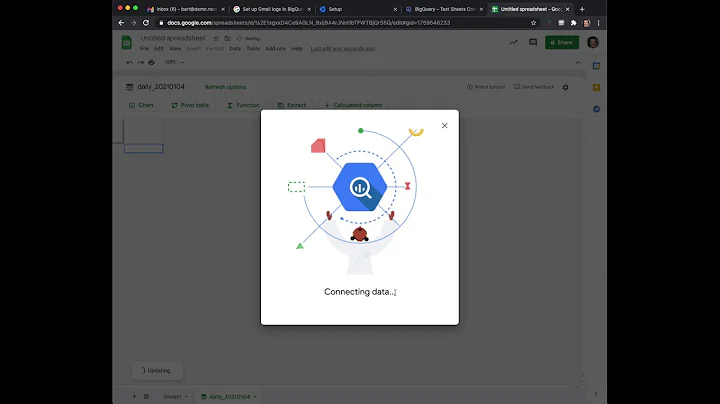Select the highlighted cell in grid
The height and width of the screenshot is (404, 720).
144,148
